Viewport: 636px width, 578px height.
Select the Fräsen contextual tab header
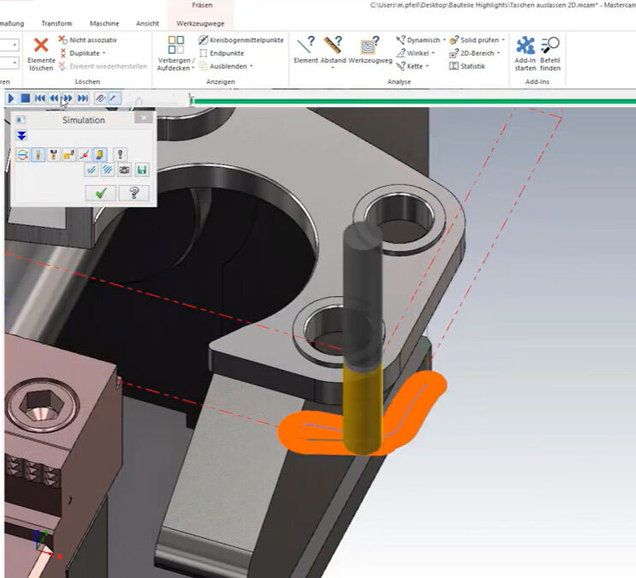tap(202, 5)
